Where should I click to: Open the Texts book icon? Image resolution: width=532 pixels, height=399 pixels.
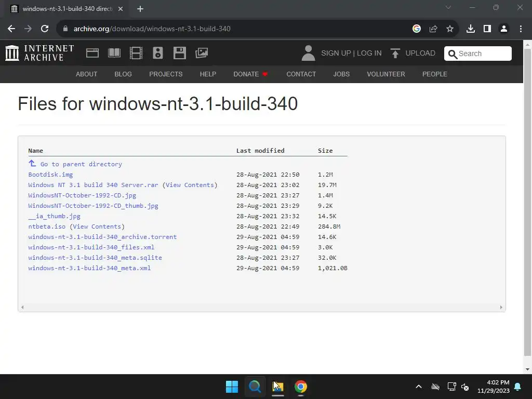[114, 53]
